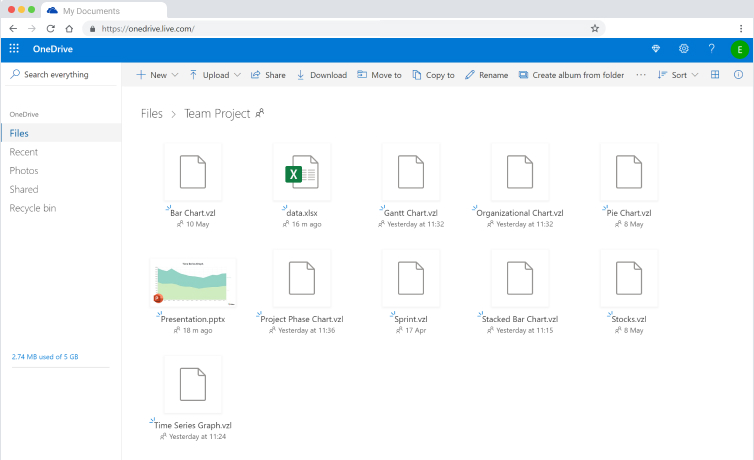754x460 pixels.
Task: Show more commands via the ellipsis
Action: [x=641, y=75]
